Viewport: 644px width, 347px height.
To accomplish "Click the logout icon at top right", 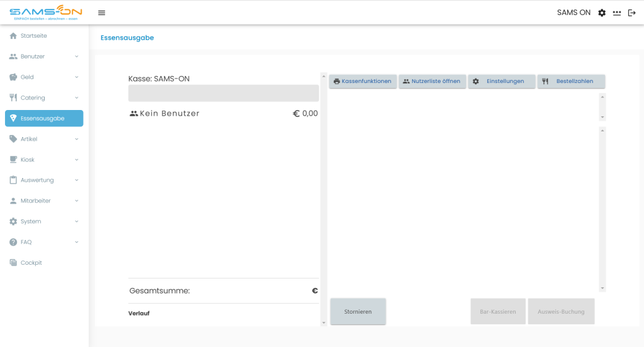I will [x=631, y=13].
